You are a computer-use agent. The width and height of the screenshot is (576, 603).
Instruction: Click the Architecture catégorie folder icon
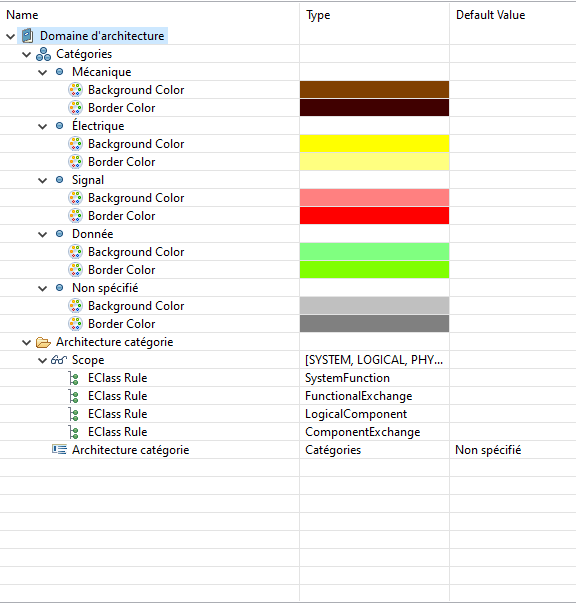click(43, 342)
